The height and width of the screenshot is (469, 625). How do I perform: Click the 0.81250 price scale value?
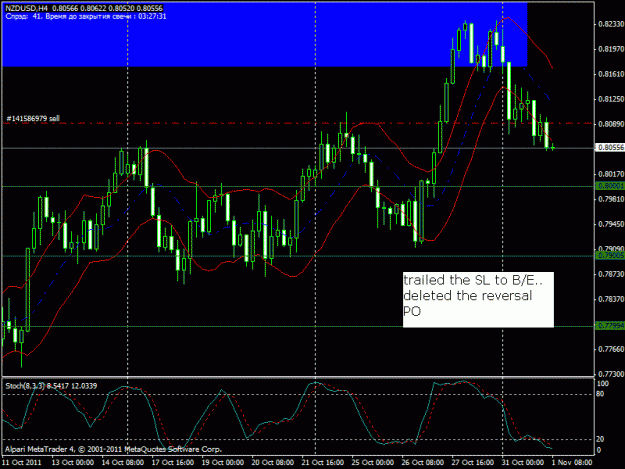coord(611,99)
